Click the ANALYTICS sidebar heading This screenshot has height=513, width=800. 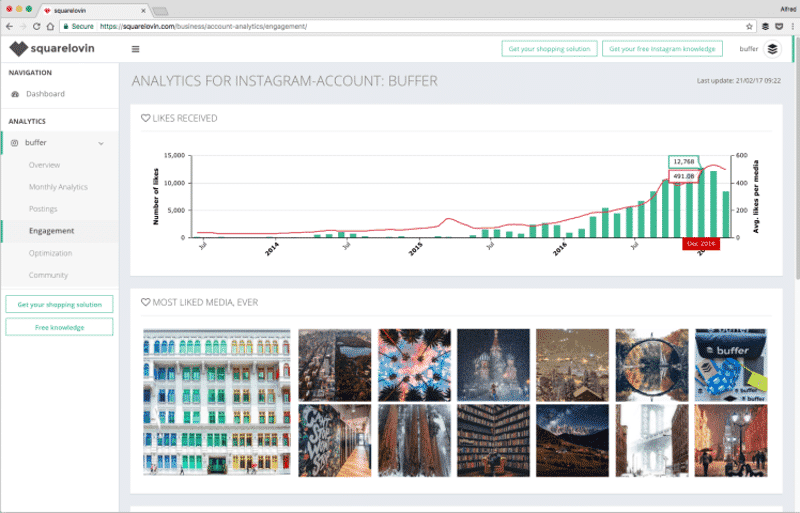point(27,121)
